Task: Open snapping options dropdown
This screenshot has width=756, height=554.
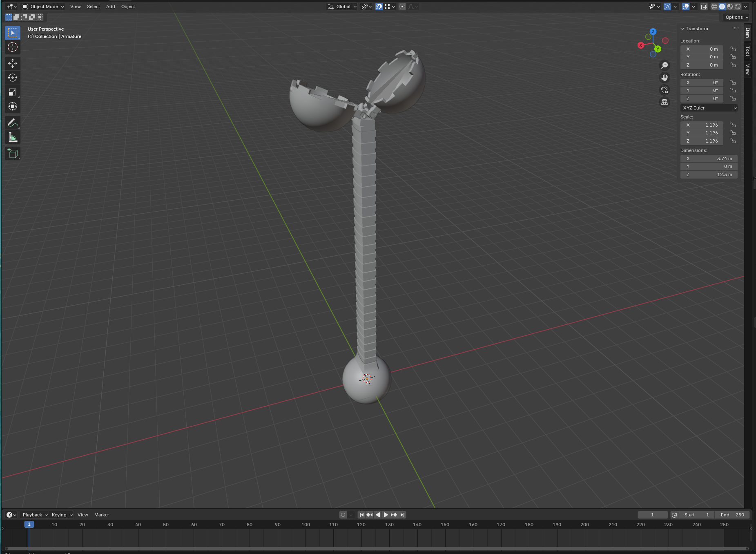Action: tap(390, 7)
